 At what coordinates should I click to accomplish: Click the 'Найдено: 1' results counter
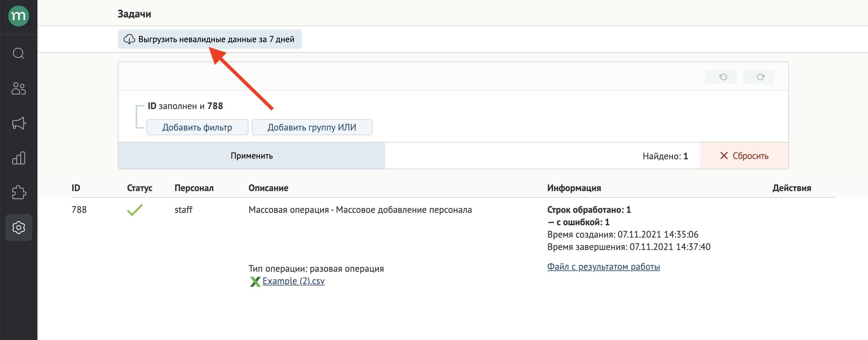(665, 156)
